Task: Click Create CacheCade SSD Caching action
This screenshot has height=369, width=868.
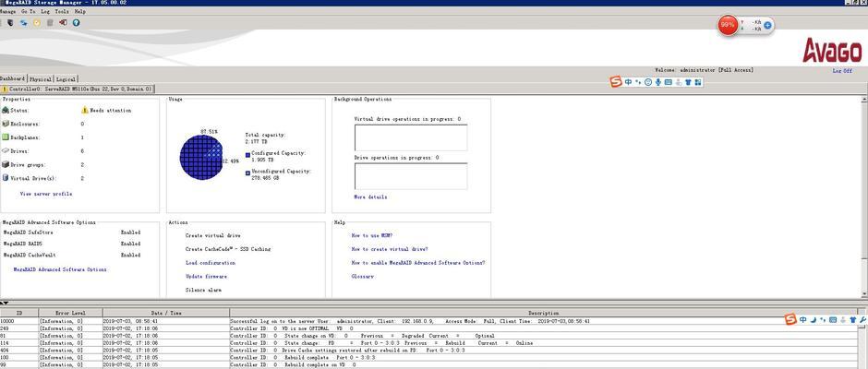Action: coord(228,249)
